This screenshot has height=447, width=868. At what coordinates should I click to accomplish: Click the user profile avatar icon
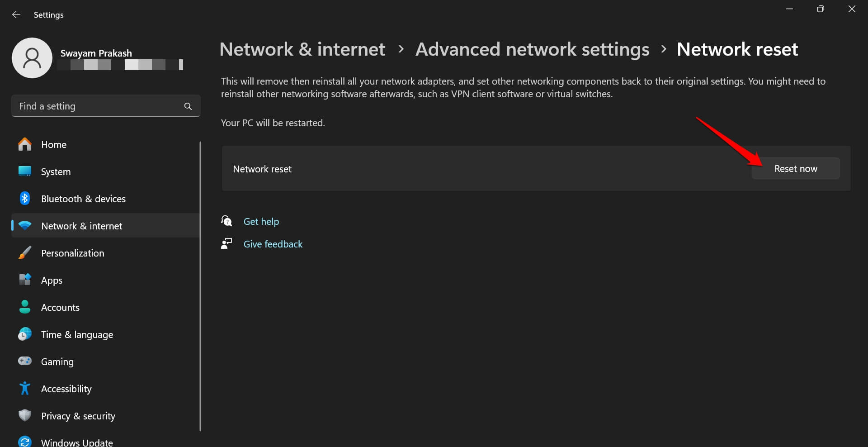coord(32,58)
